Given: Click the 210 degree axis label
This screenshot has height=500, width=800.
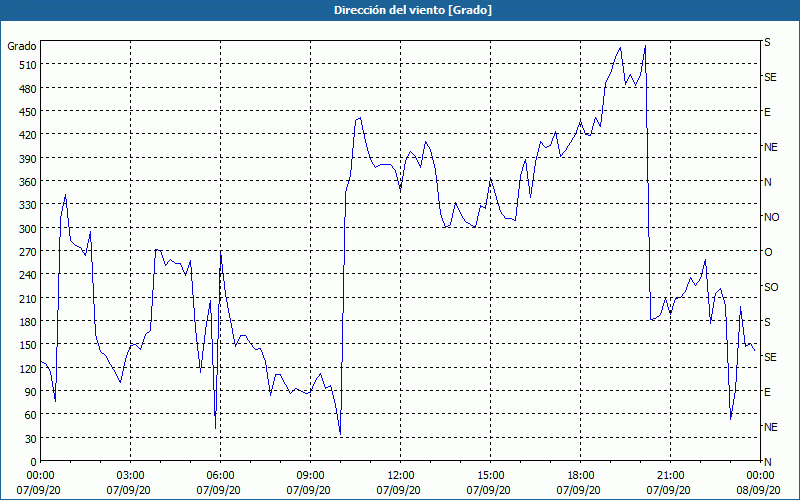Looking at the screenshot, I should point(28,299).
